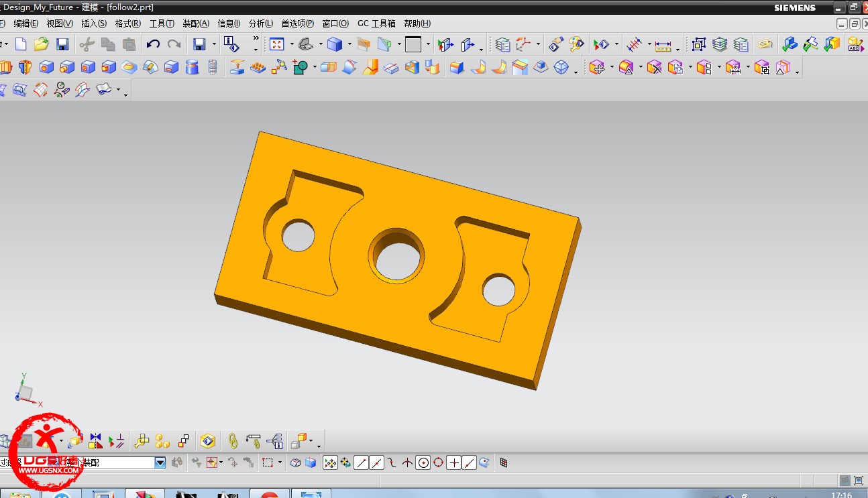Open the 分析(L) menu
Viewport: 868px width, 498px height.
click(260, 23)
